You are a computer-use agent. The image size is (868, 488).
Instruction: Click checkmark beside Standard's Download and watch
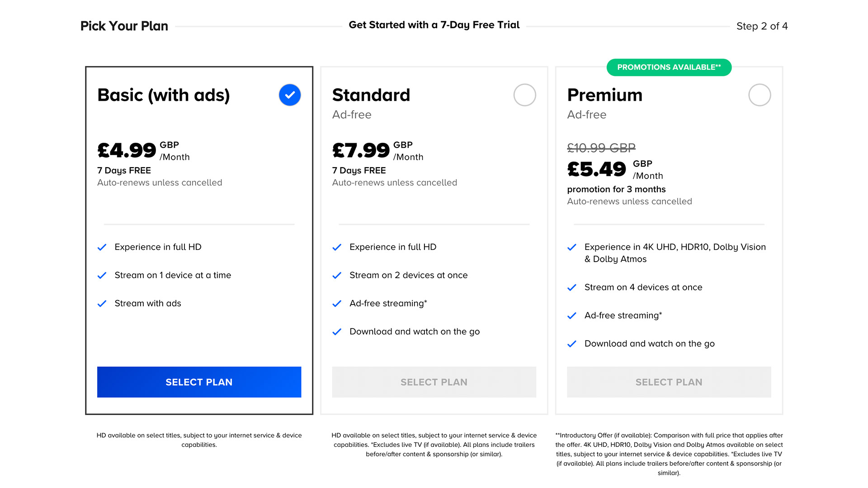coord(337,332)
